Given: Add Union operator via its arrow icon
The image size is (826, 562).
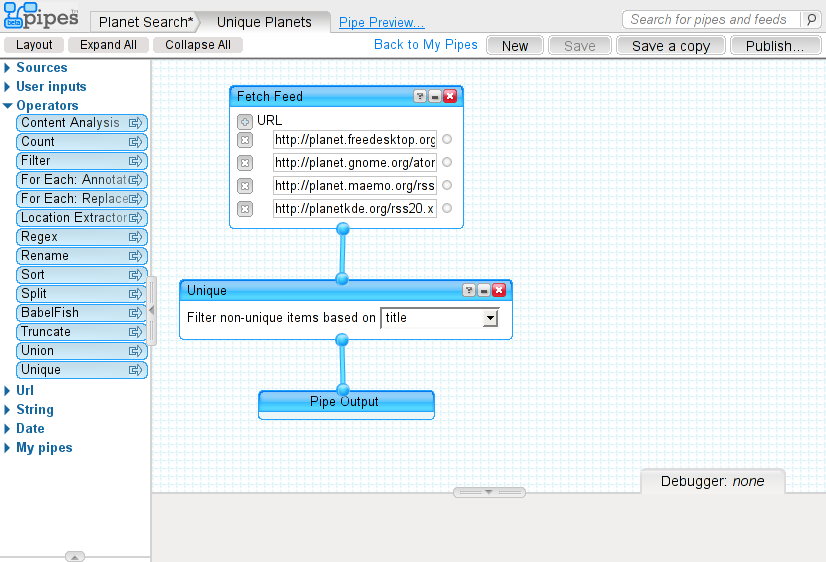Looking at the screenshot, I should click(x=135, y=351).
